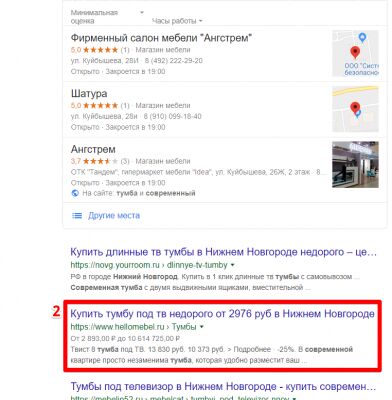This screenshot has height=400, width=392.
Task: Click price range 'От 2 893,00 ₽ до 10 614 725,00 ₽'
Action: coord(125,339)
